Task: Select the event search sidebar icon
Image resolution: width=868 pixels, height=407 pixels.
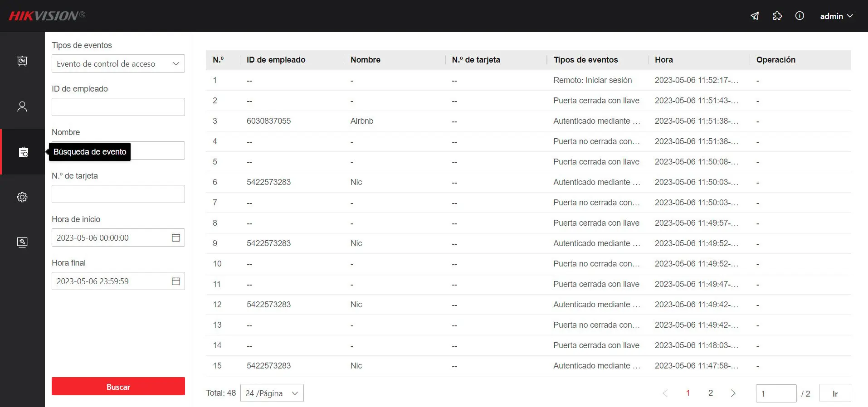Action: click(23, 152)
